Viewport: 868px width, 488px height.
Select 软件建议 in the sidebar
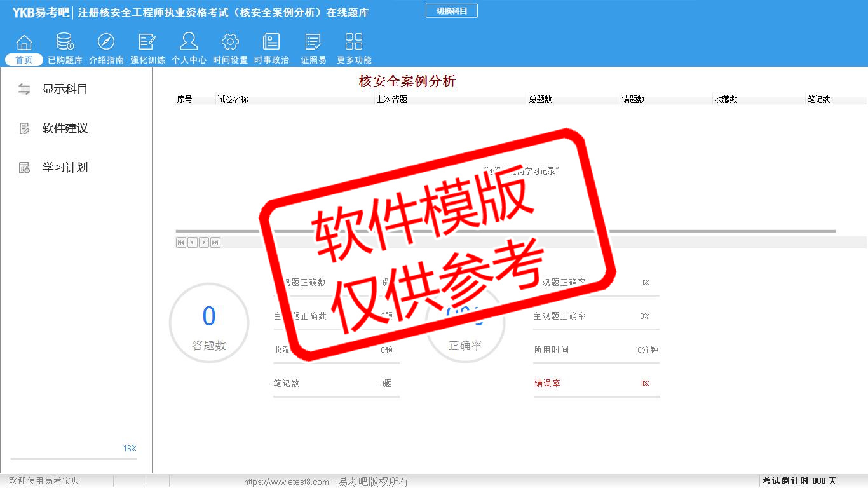(x=65, y=128)
